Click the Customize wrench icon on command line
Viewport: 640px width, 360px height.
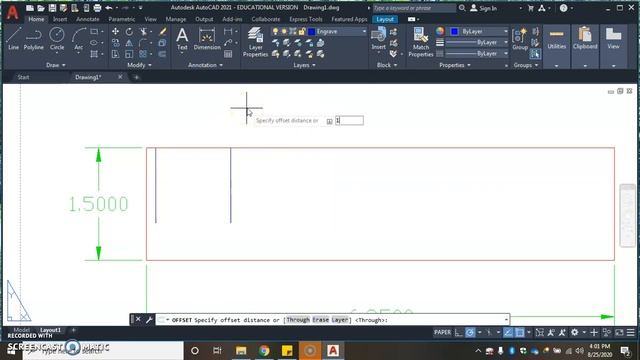point(149,320)
